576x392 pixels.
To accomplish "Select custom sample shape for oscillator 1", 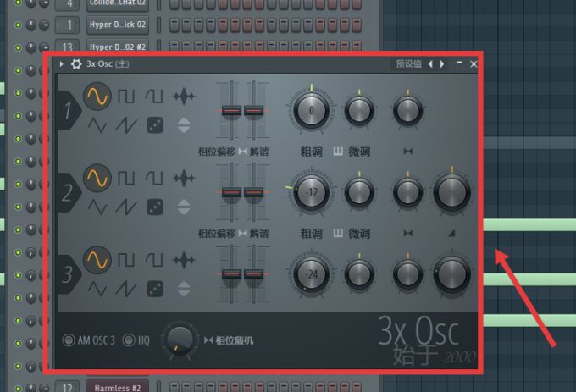I will (x=184, y=97).
